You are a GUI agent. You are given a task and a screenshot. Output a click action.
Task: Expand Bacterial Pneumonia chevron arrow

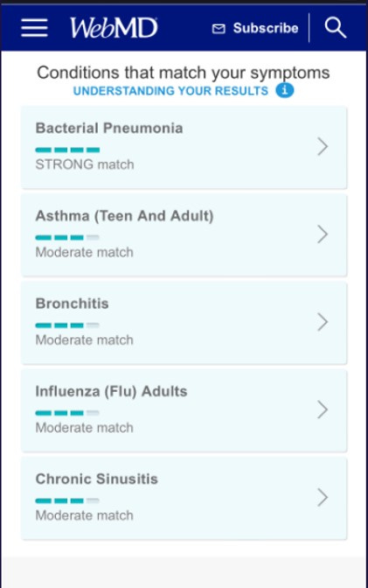pyautogui.click(x=323, y=146)
